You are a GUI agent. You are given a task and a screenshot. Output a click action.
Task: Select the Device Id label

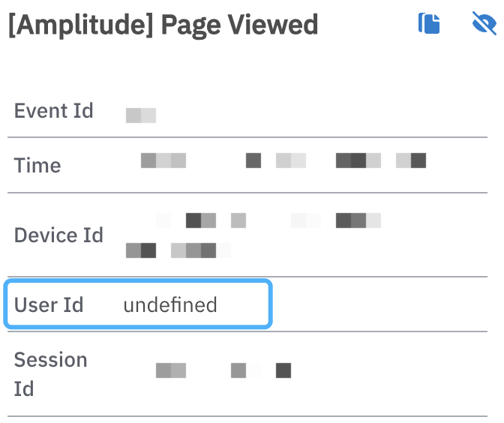point(58,235)
